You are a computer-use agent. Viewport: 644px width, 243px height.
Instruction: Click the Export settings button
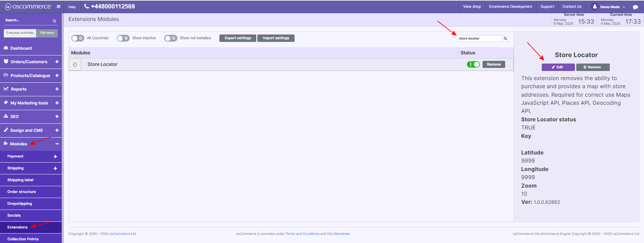click(x=238, y=38)
